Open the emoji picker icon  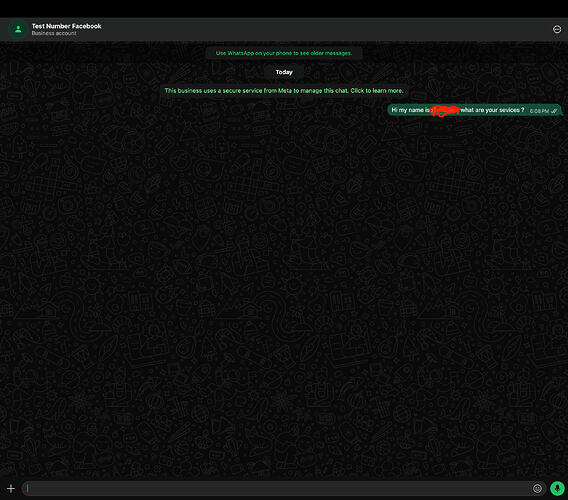pos(537,488)
